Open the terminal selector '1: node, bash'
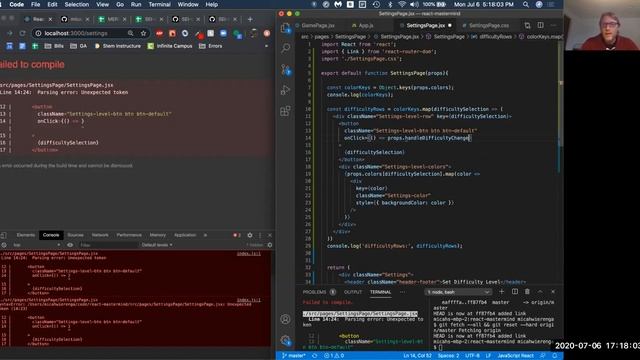640x360 pixels. (x=458, y=292)
